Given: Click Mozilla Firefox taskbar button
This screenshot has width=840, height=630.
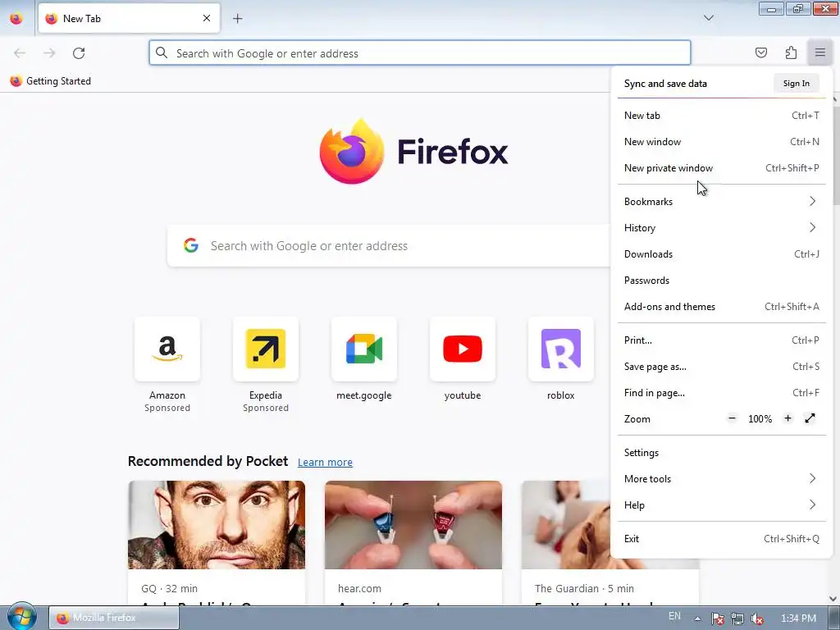Looking at the screenshot, I should pyautogui.click(x=114, y=618).
